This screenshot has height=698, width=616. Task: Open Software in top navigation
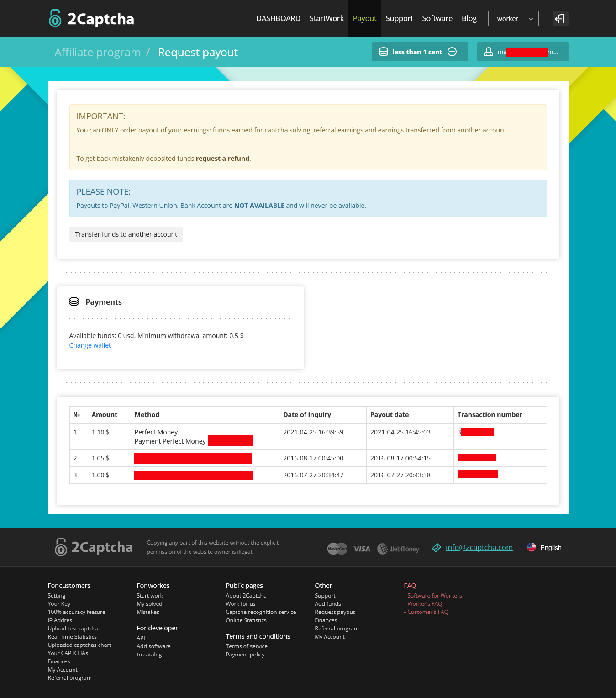pos(437,18)
